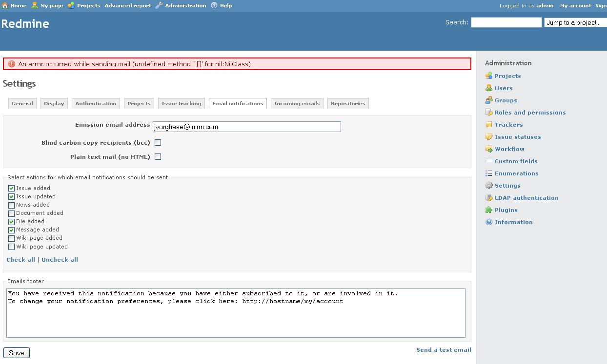Open the Jump to a project dropdown
The height and width of the screenshot is (364, 607).
pyautogui.click(x=575, y=22)
